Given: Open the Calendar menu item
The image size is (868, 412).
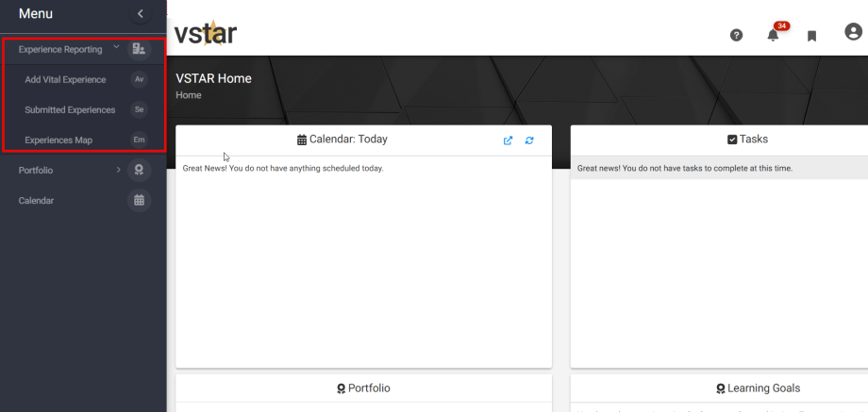Looking at the screenshot, I should click(36, 201).
